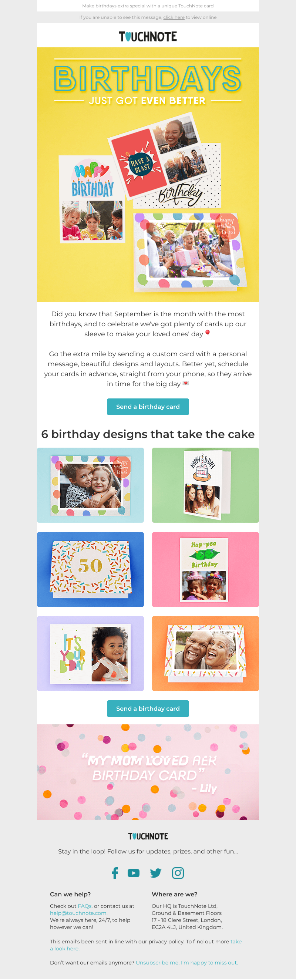Select the balloon-border kids hugging card design
Viewport: 296px width, 980px height.
[91, 485]
